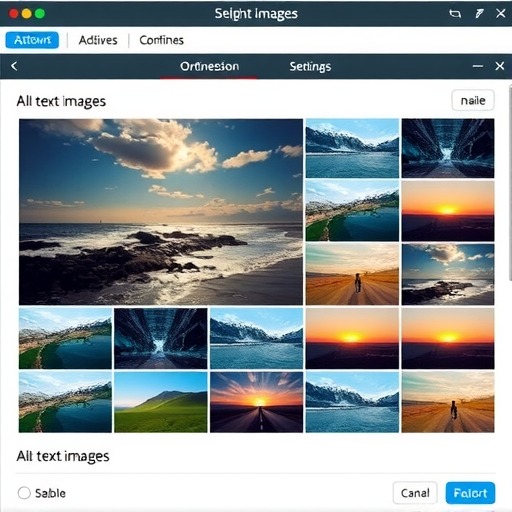Open the Confines menu item

(x=161, y=40)
